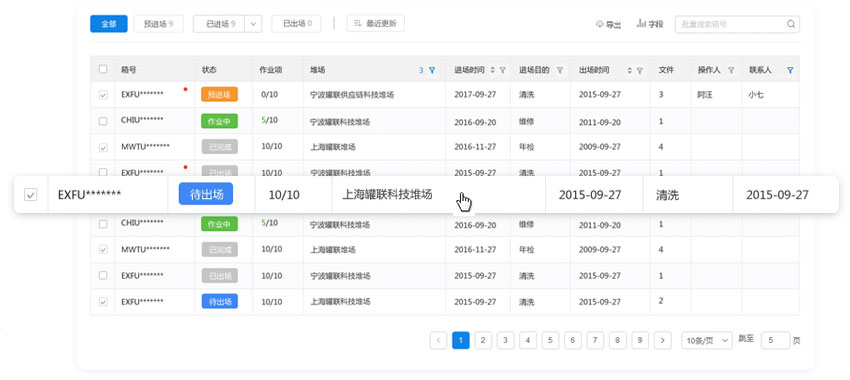Click the export cloud icon

pyautogui.click(x=600, y=24)
